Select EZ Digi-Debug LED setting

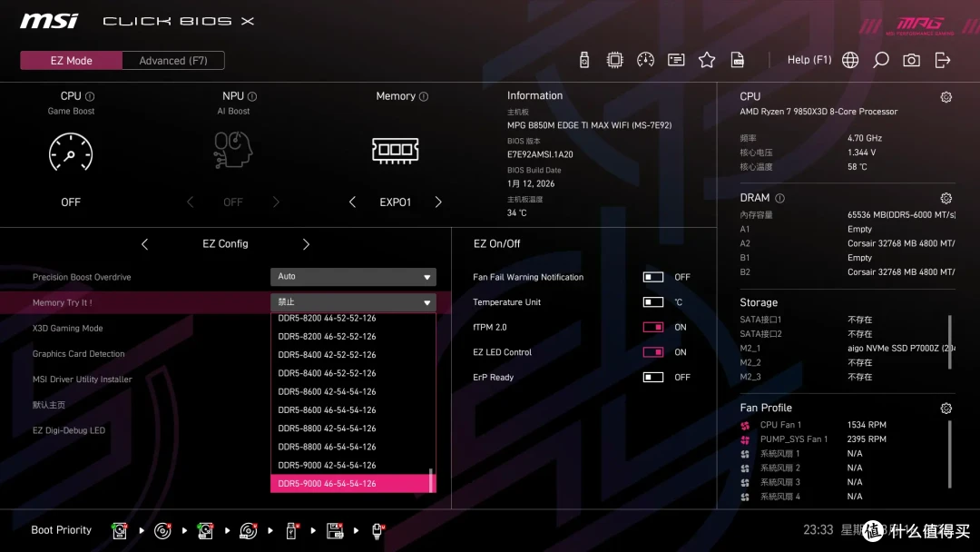coord(69,430)
